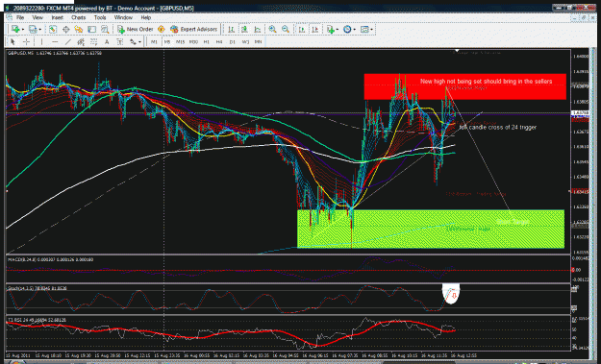Select the text tool A
The width and height of the screenshot is (601, 364).
click(x=107, y=41)
